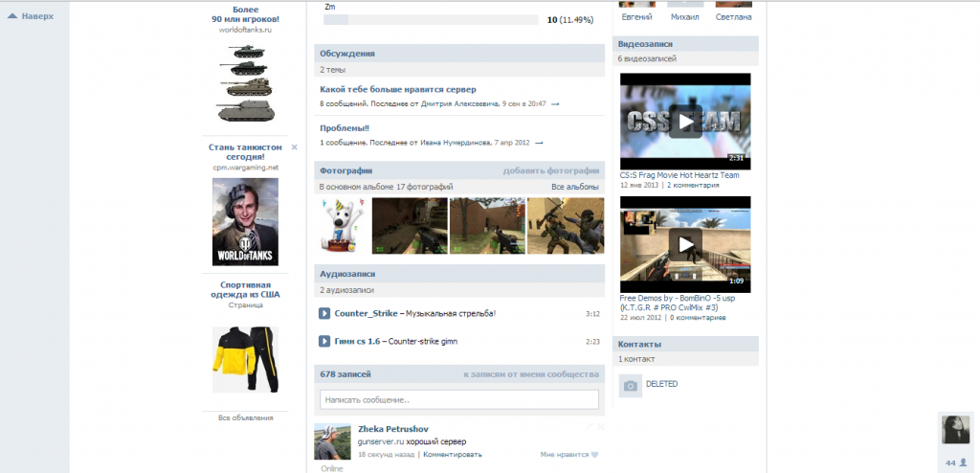Click the Написать сообщение input field
The width and height of the screenshot is (980, 473).
click(x=458, y=399)
